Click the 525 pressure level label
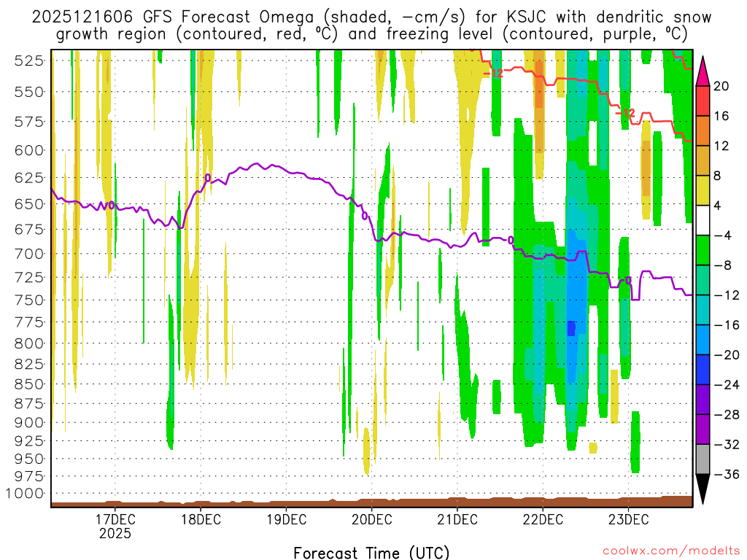 click(28, 61)
